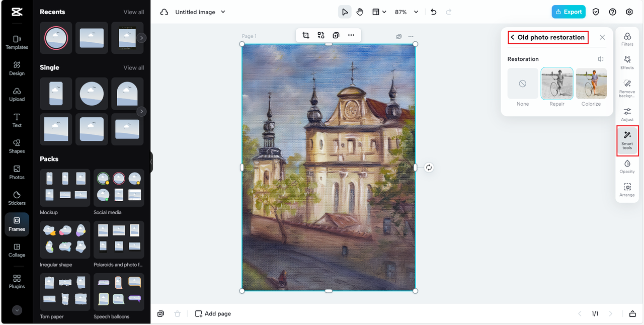Open the pages panel icon at bottom right
This screenshot has width=644, height=325.
point(632,313)
